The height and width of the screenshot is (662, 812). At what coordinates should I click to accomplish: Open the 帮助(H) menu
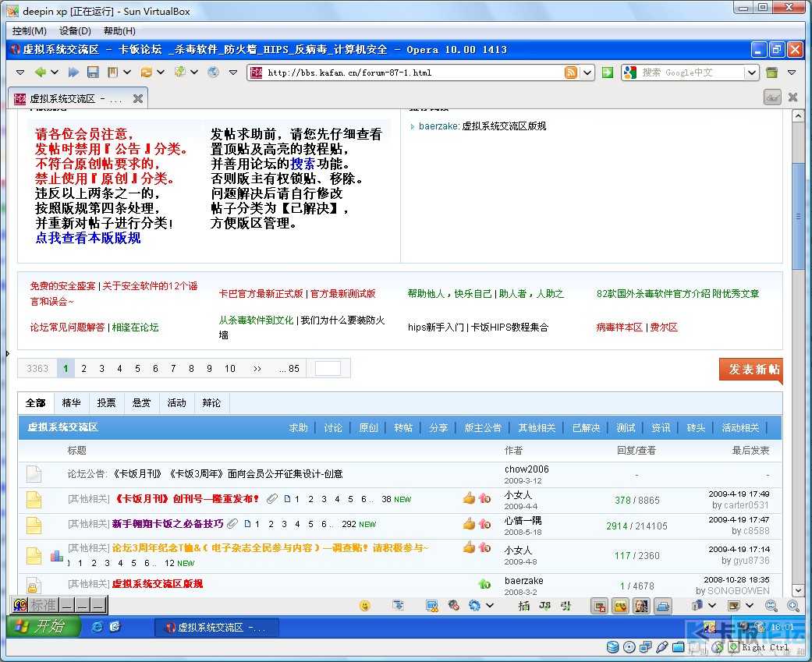point(119,31)
